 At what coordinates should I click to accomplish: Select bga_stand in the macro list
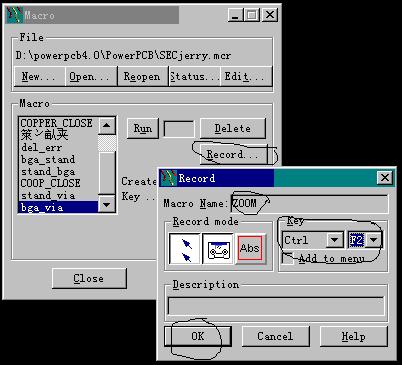click(58, 159)
